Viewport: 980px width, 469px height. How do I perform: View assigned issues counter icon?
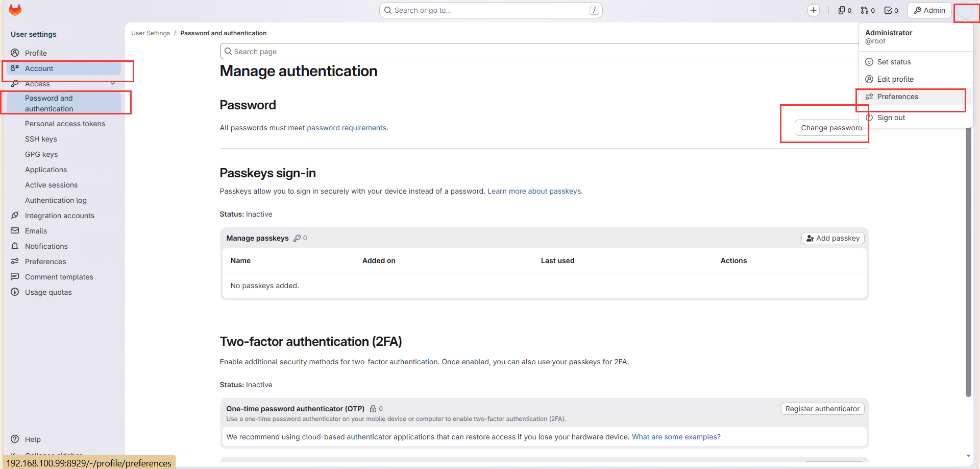click(x=845, y=10)
